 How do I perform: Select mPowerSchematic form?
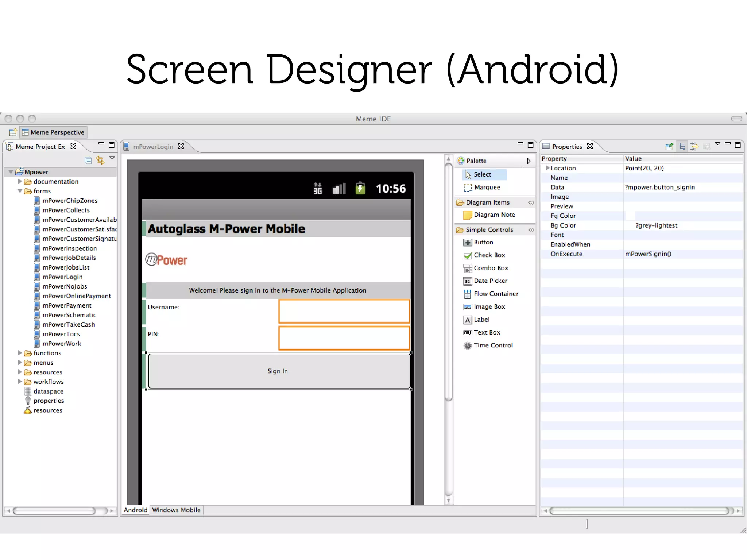pyautogui.click(x=69, y=314)
